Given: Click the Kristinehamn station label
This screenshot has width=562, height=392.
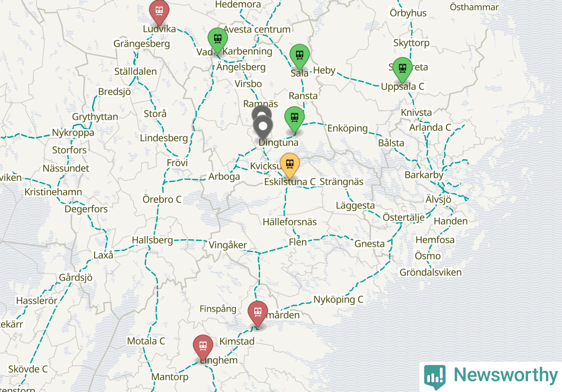Looking at the screenshot, I should tap(53, 192).
